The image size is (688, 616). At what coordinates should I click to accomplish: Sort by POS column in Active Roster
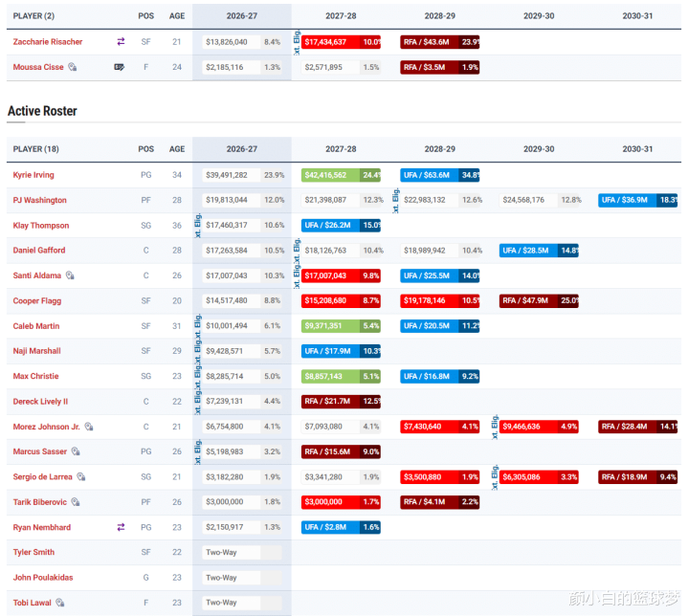pos(146,149)
